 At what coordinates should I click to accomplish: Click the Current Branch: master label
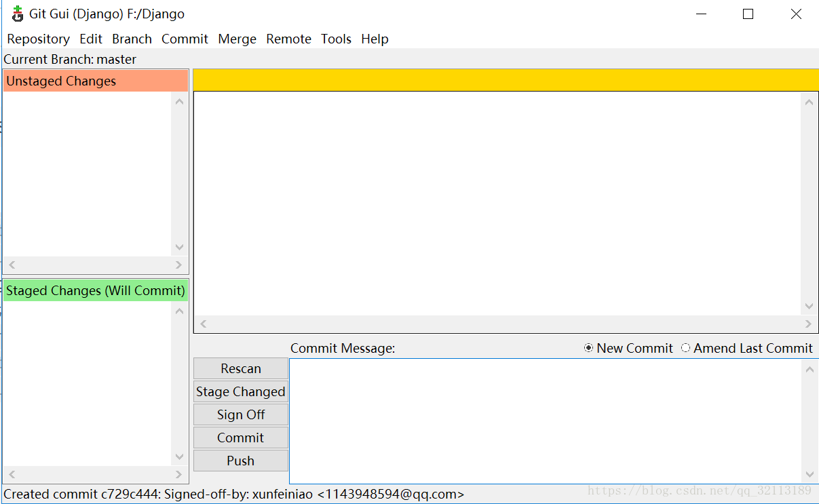[70, 59]
